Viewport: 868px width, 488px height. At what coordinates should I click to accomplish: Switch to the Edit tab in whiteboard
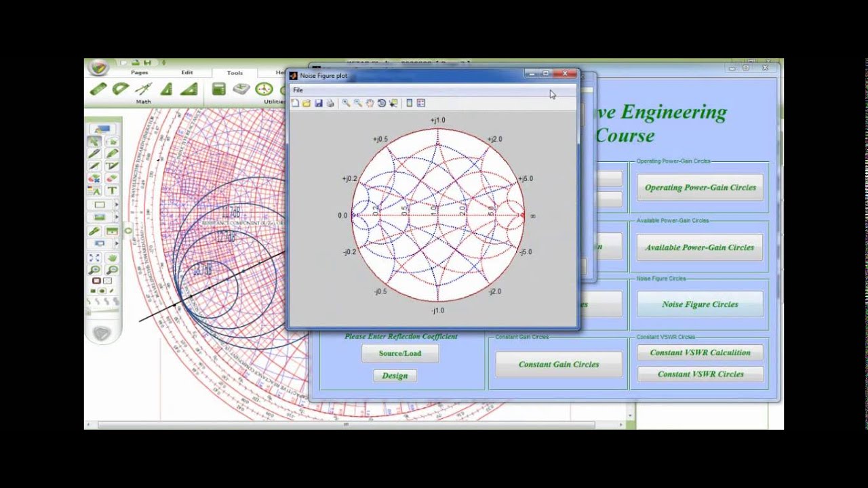pyautogui.click(x=187, y=73)
